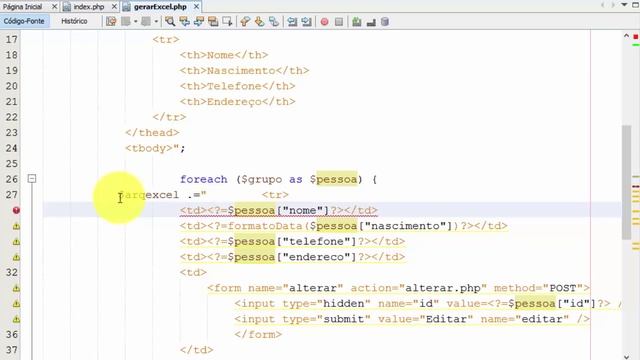Open the documents list dropdown arrow
Image resolution: width=640 pixels, height=360 pixels.
point(624,5)
